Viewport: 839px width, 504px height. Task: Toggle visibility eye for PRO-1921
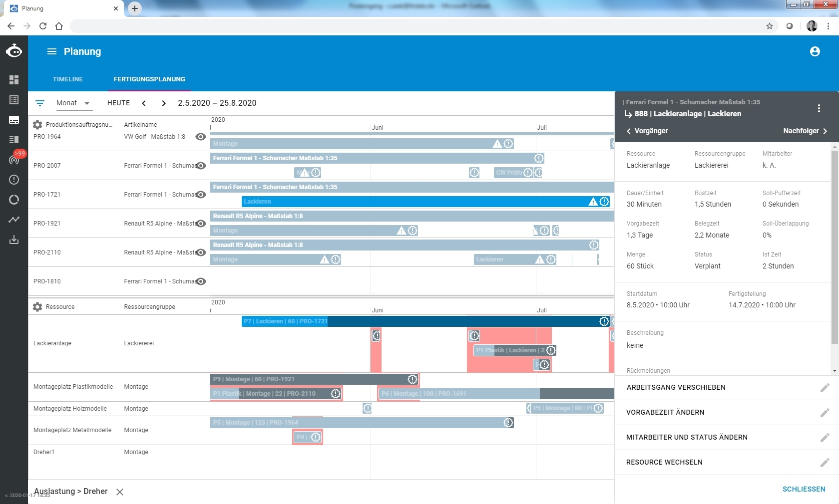[201, 224]
